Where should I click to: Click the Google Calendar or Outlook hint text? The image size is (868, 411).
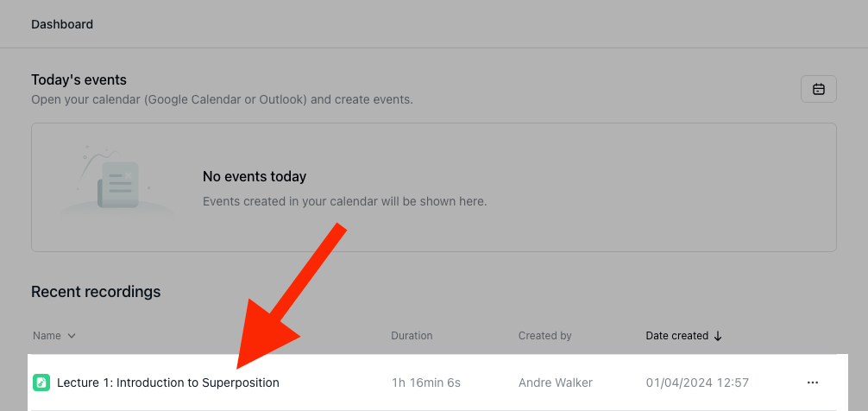(x=222, y=100)
